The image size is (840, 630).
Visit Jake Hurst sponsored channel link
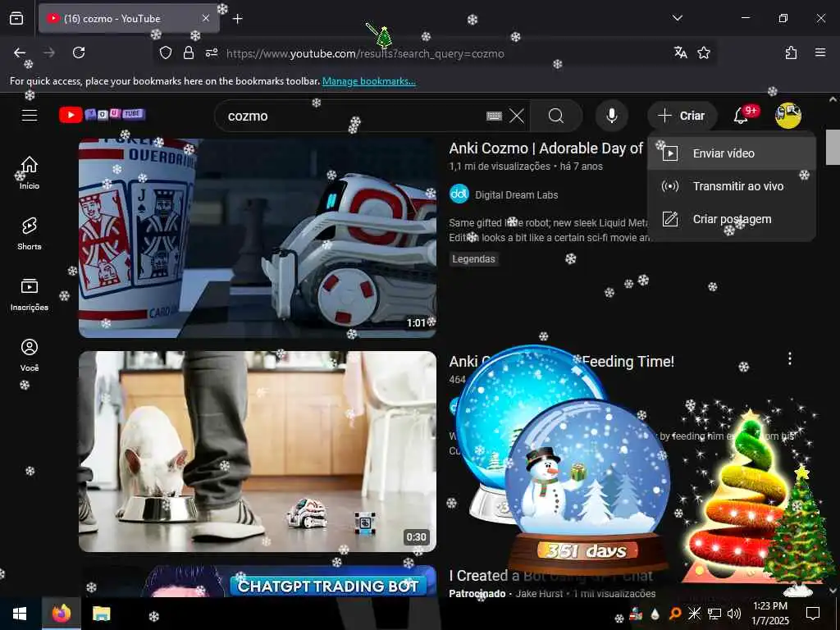539,594
